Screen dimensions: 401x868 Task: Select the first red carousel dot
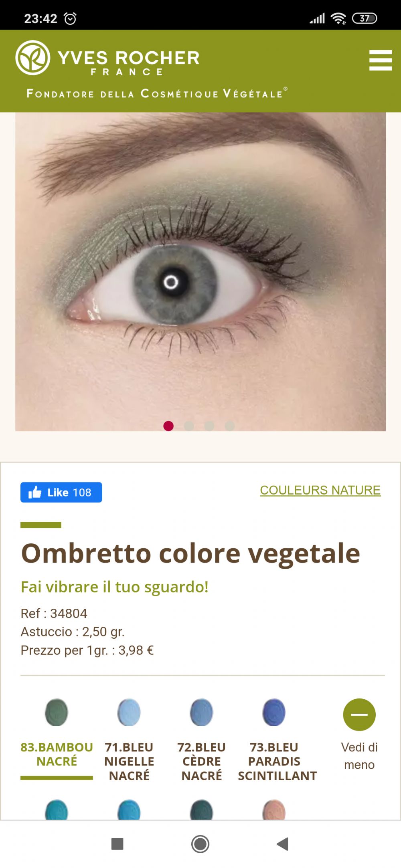pos(168,426)
